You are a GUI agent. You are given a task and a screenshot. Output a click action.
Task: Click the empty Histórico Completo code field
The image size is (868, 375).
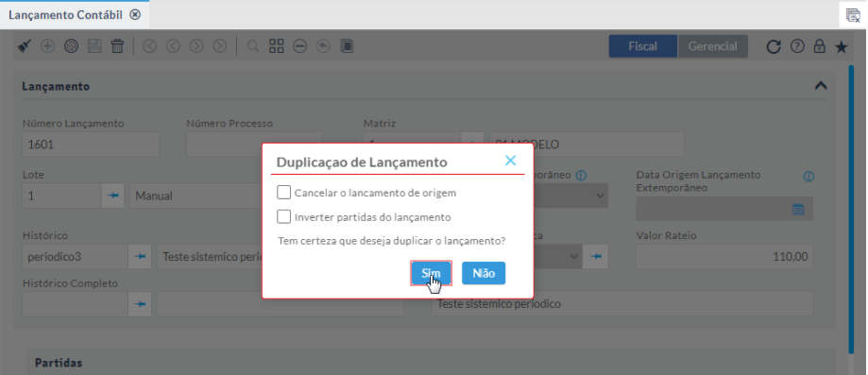(76, 304)
